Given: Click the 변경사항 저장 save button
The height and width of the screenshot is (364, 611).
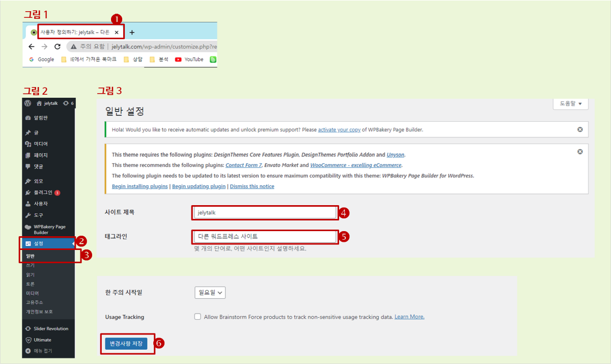Looking at the screenshot, I should tap(126, 344).
